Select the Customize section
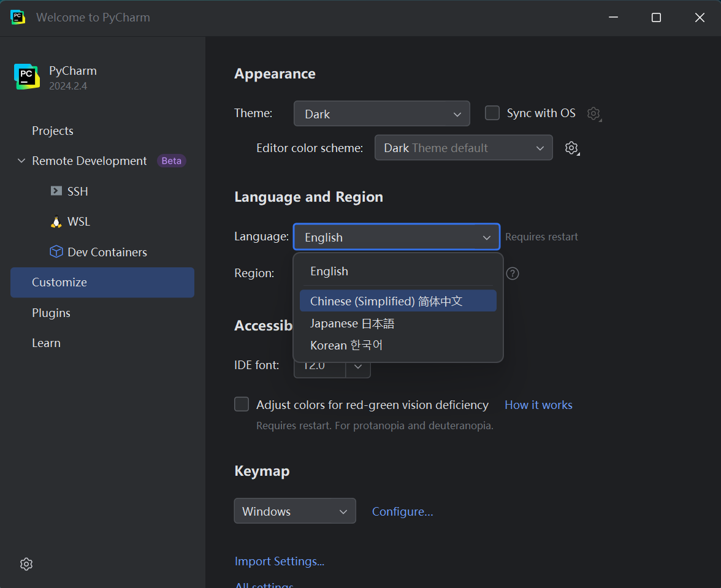Screen dimensions: 721x588 [102, 282]
